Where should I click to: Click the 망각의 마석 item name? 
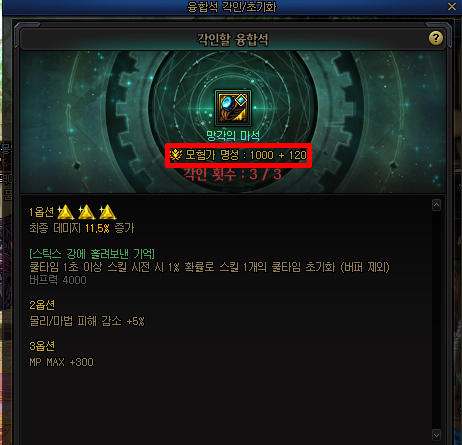pyautogui.click(x=233, y=136)
